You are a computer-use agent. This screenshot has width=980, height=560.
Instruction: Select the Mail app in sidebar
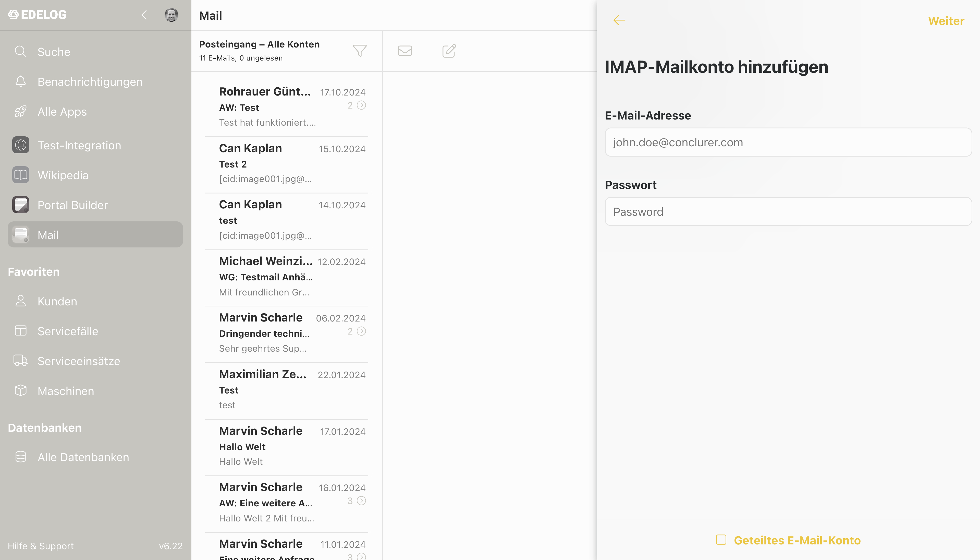(x=95, y=235)
